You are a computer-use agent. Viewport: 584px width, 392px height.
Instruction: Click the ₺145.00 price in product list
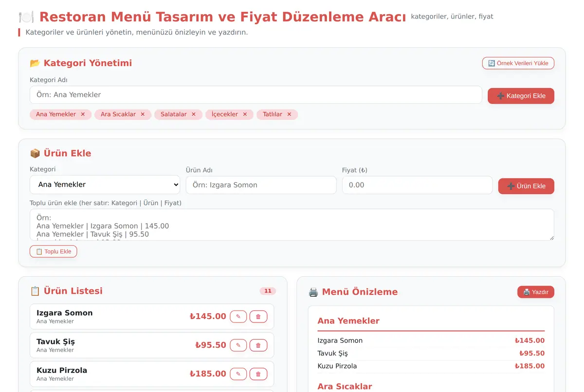click(208, 317)
